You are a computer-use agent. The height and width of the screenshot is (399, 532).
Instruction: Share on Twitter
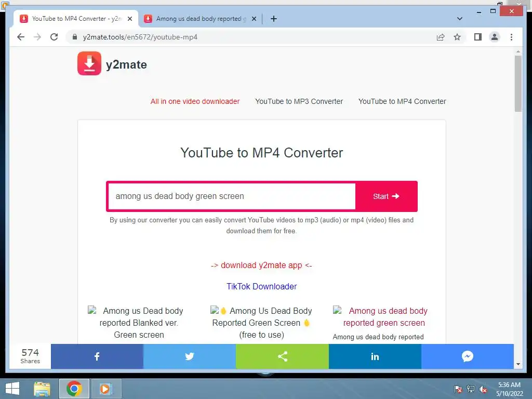click(190, 356)
